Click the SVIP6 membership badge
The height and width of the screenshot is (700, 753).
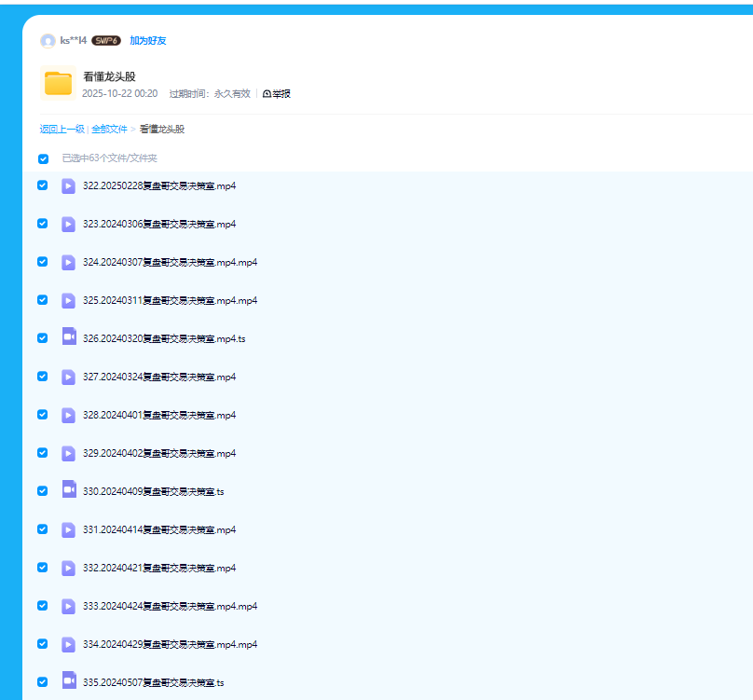(106, 41)
